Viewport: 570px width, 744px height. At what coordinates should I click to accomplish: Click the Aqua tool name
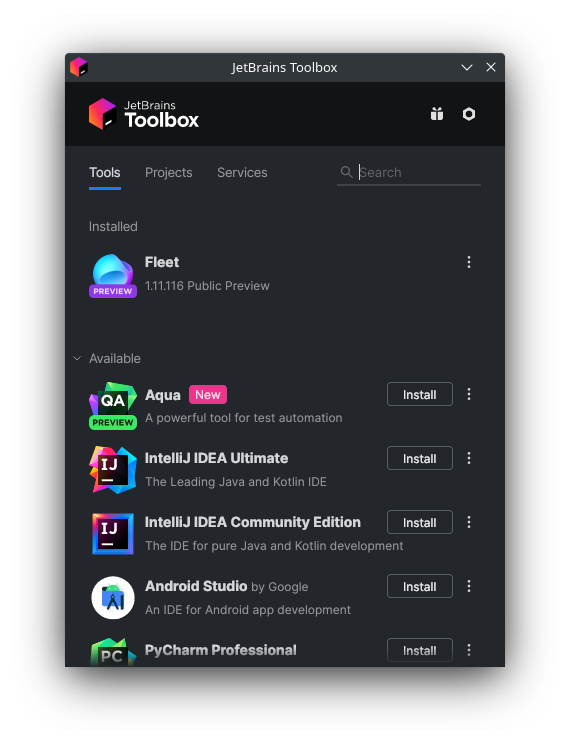point(163,395)
